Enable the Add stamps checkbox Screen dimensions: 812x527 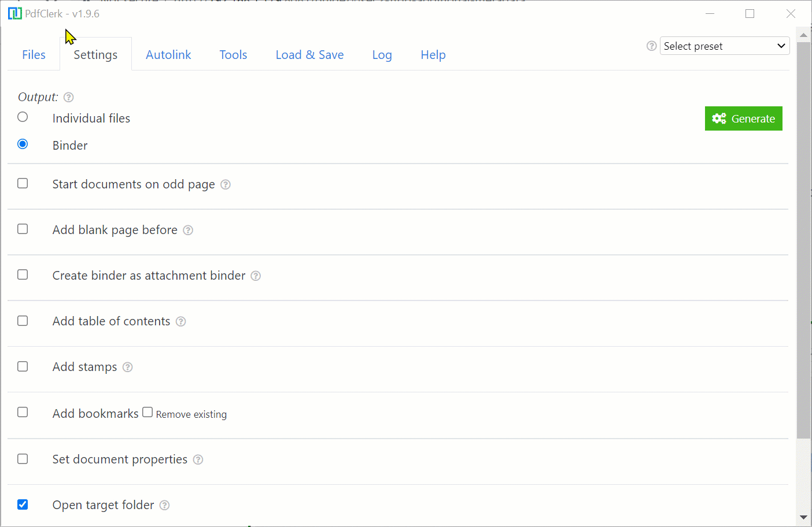pos(23,366)
